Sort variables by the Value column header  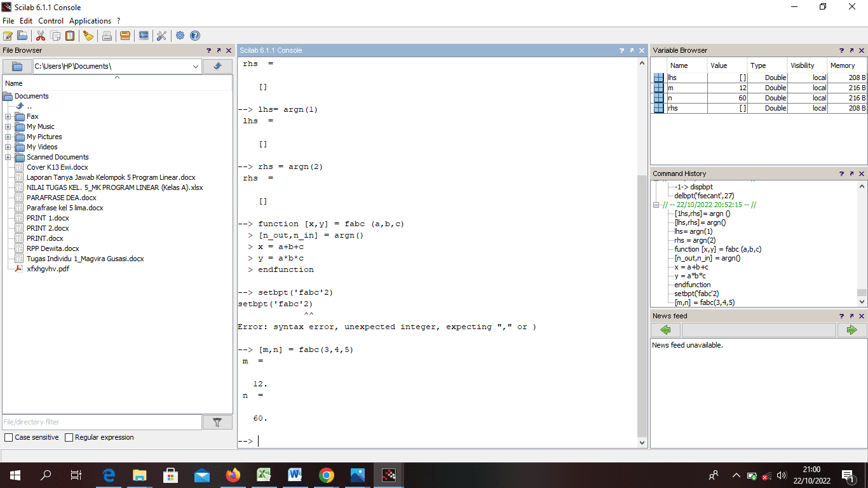[727, 65]
